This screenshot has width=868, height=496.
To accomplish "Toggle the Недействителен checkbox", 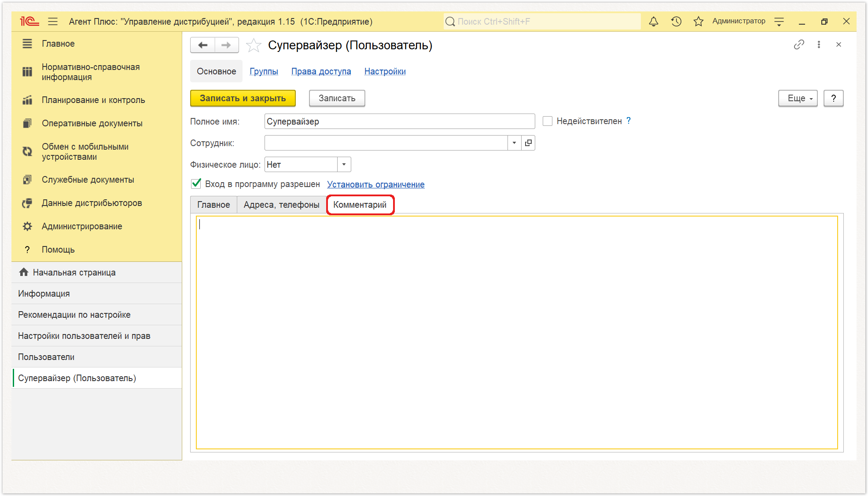I will (x=548, y=121).
